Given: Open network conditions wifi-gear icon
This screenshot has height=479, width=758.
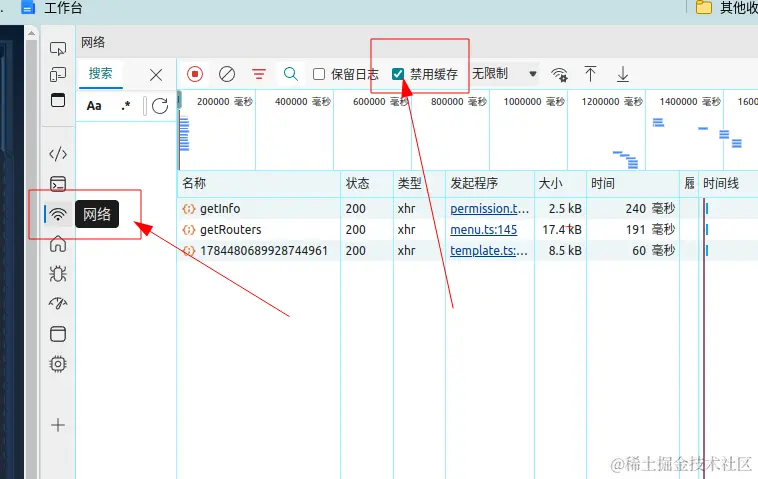Looking at the screenshot, I should click(559, 74).
